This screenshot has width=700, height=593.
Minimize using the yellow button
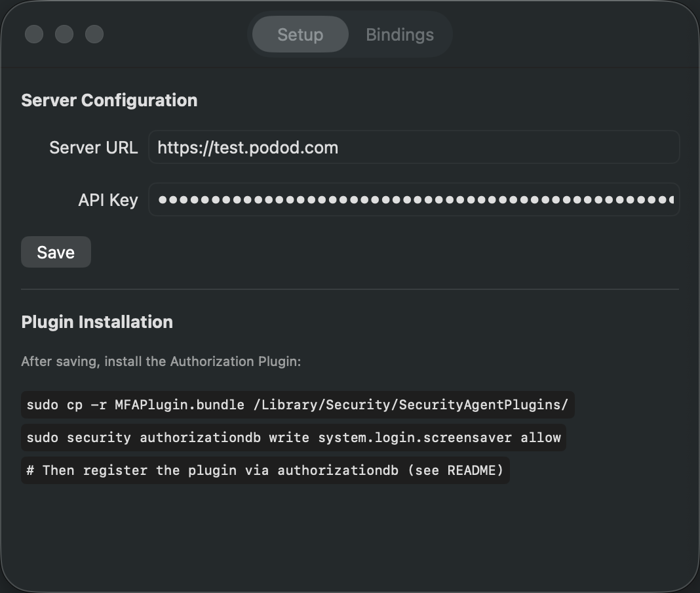tap(64, 34)
